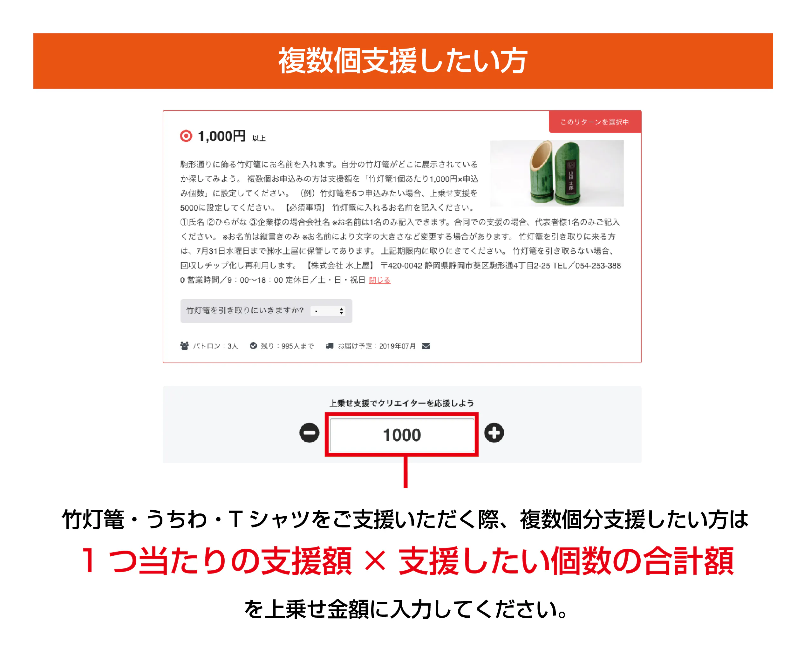Select the 1,000円 return radio button

(x=186, y=136)
